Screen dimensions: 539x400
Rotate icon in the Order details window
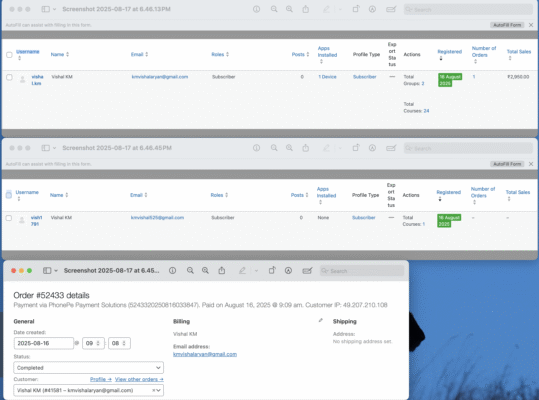[272, 271]
